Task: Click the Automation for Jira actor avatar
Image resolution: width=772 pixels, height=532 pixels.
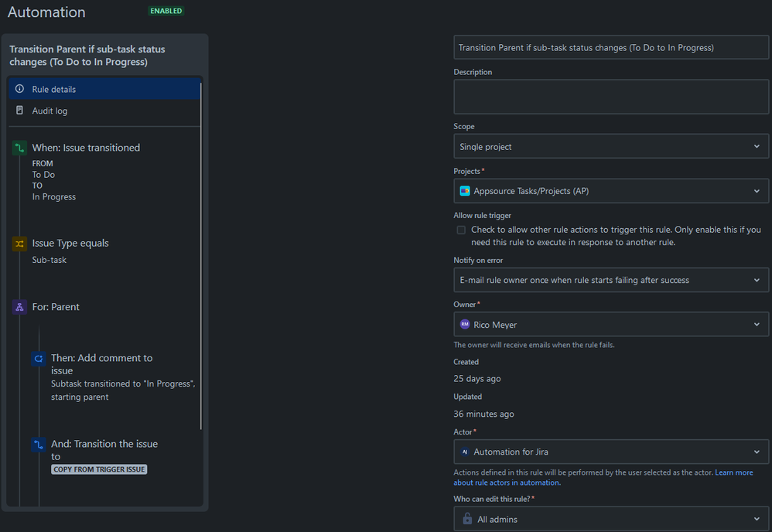Action: [465, 452]
